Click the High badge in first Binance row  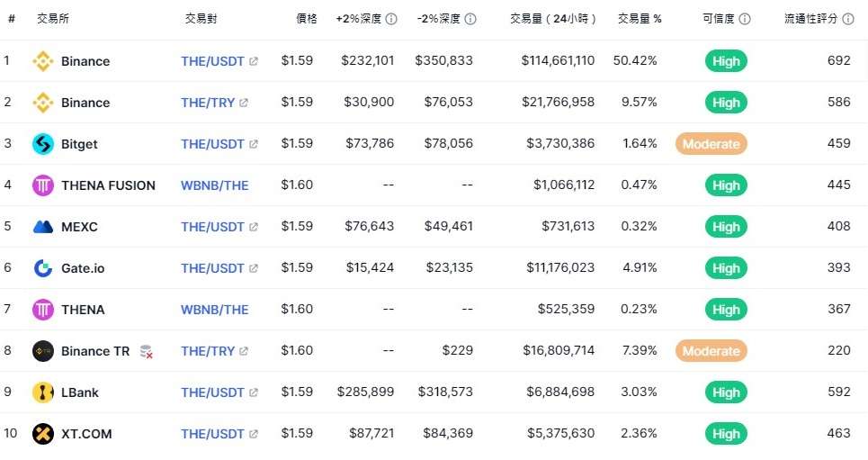(726, 61)
